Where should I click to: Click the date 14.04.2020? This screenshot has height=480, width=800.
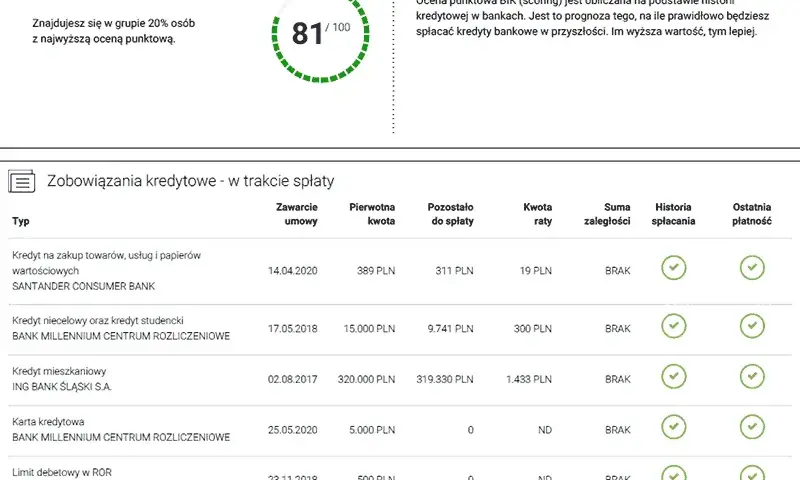coord(293,271)
